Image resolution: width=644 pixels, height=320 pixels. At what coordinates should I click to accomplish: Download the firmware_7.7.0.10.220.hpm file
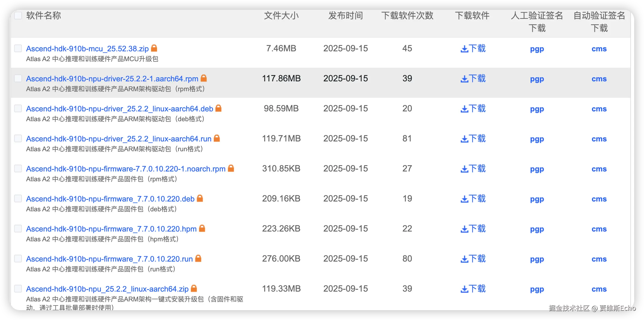click(x=473, y=229)
